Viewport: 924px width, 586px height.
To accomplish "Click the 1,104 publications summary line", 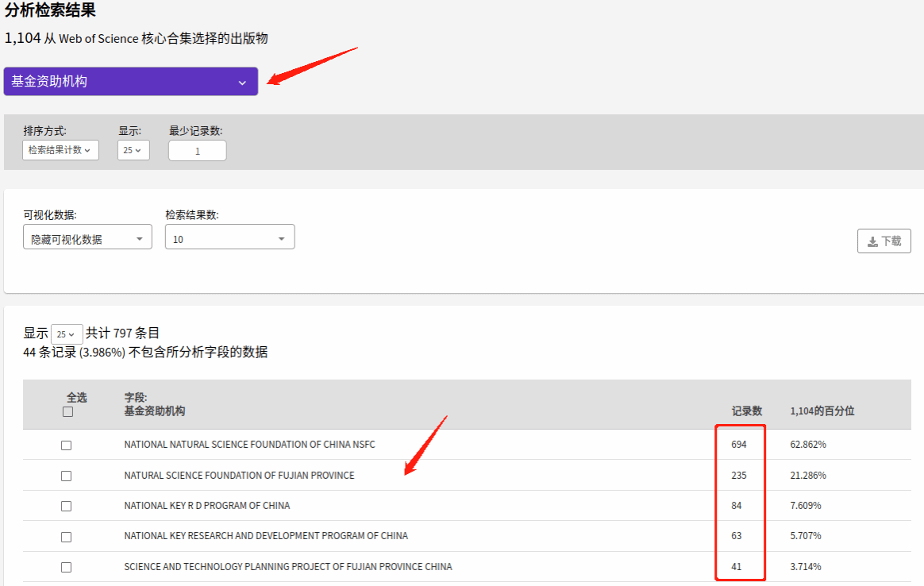I will pyautogui.click(x=136, y=38).
